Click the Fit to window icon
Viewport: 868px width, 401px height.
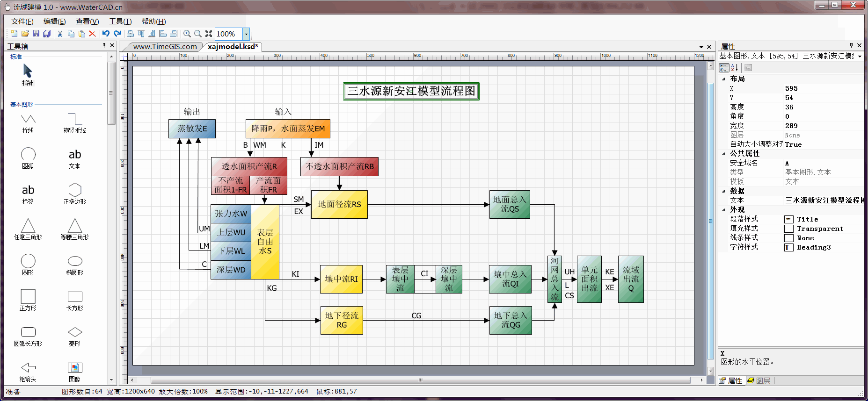pyautogui.click(x=209, y=34)
